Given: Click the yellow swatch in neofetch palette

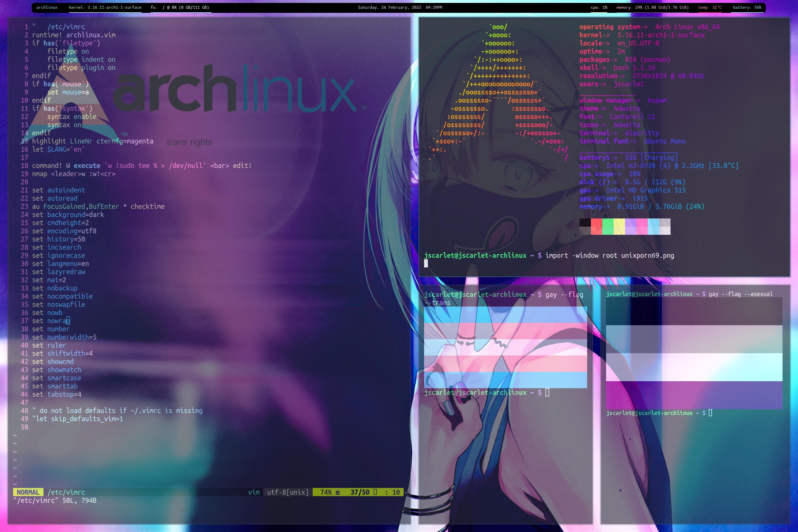Looking at the screenshot, I should tap(619, 226).
